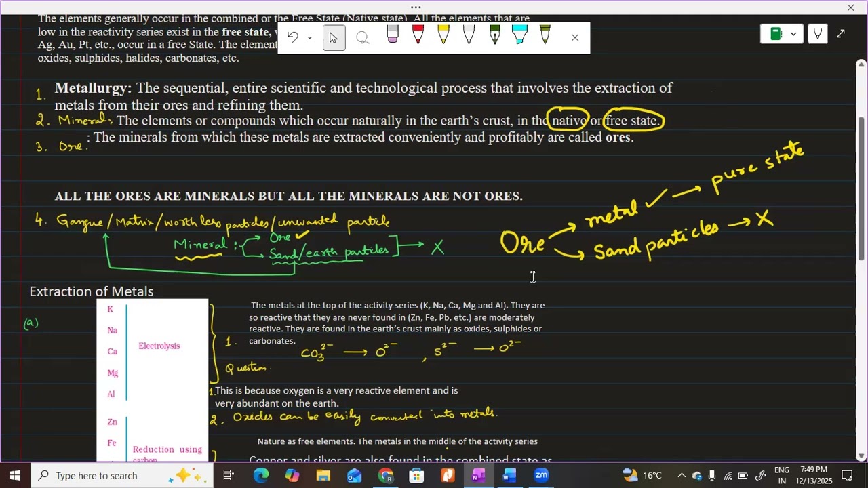Open the undo dropdown arrow

(310, 38)
